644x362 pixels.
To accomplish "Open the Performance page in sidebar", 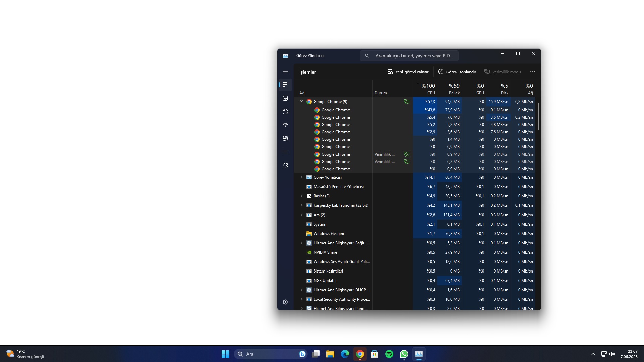I will click(x=285, y=98).
